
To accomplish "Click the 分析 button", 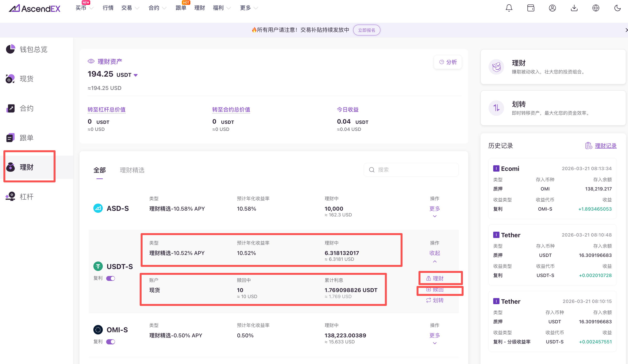I will tap(448, 62).
